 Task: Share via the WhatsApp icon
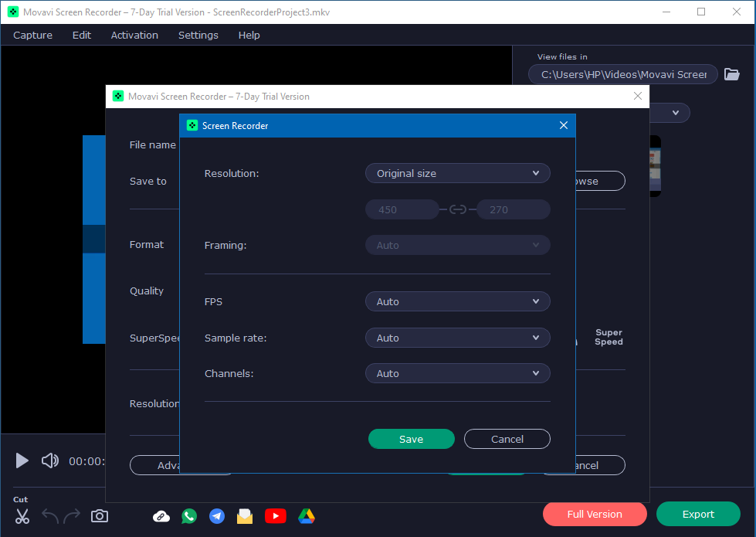click(x=189, y=516)
